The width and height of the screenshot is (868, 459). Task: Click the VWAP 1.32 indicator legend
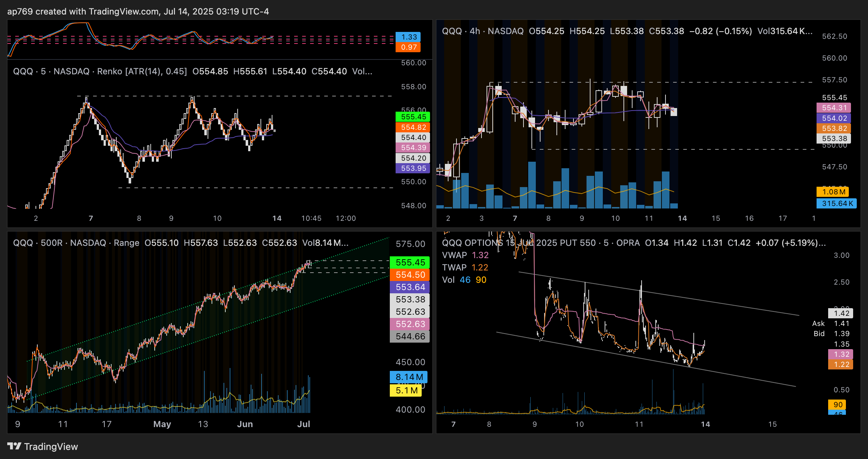466,255
